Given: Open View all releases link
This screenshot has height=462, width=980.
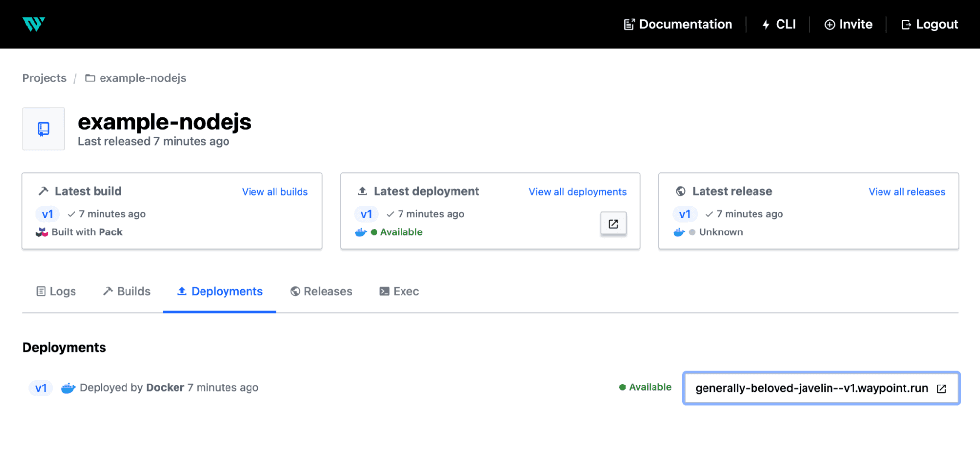Looking at the screenshot, I should pos(906,192).
